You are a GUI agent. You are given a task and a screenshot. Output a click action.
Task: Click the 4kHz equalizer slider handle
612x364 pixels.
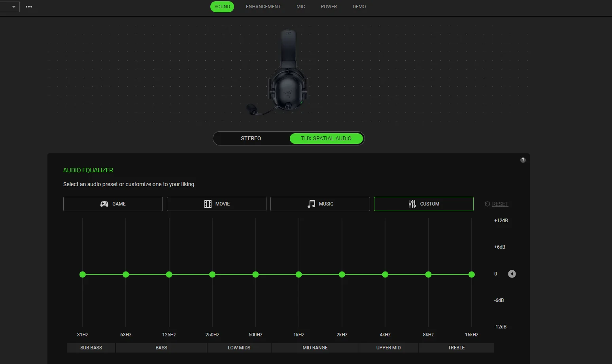pyautogui.click(x=385, y=274)
